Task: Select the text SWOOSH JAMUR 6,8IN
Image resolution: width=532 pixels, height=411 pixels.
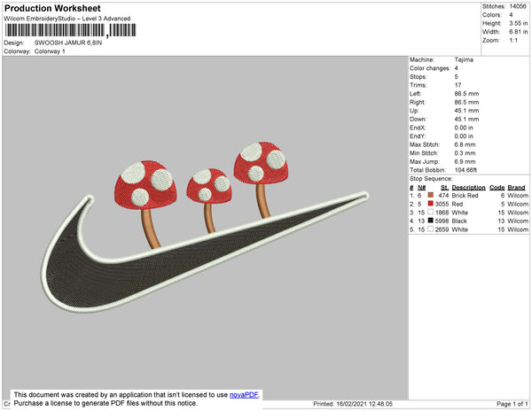Action: pos(68,43)
